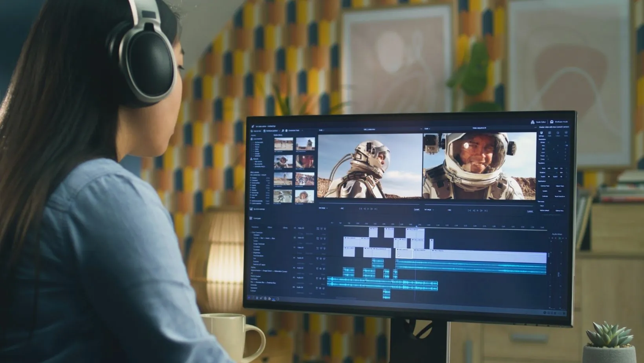This screenshot has height=363, width=644.
Task: Open the Conversion Tools menu
Action: pos(293,130)
